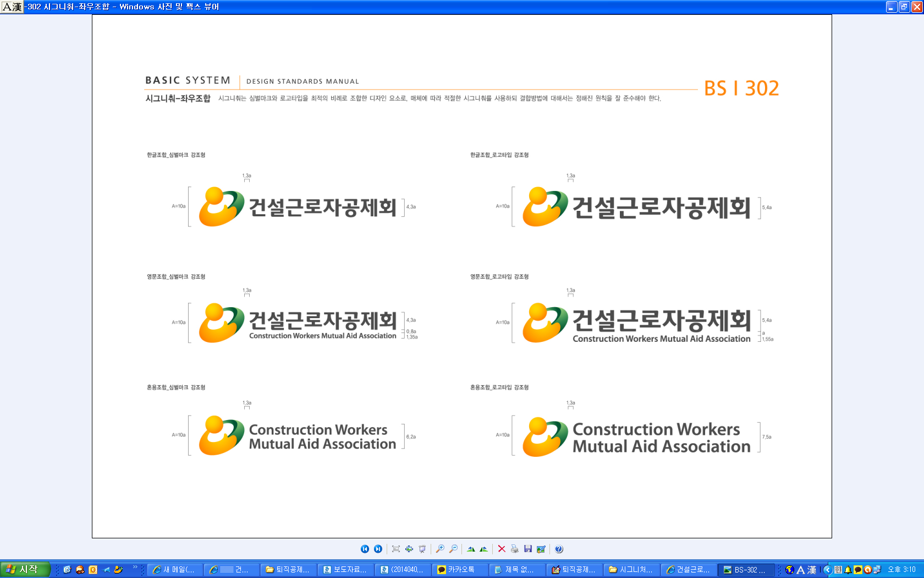Switch to the 건설근로 browser taskbar button
The image size is (924, 578).
tap(689, 570)
